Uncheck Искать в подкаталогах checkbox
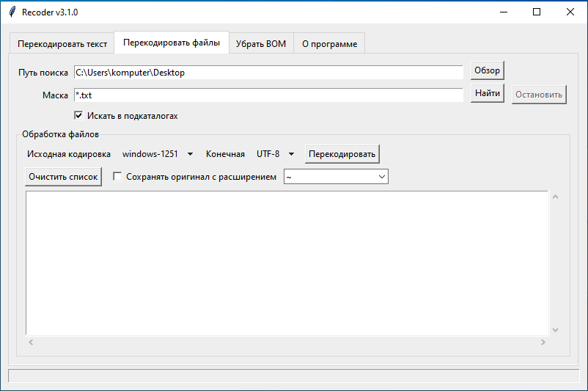 (x=78, y=116)
